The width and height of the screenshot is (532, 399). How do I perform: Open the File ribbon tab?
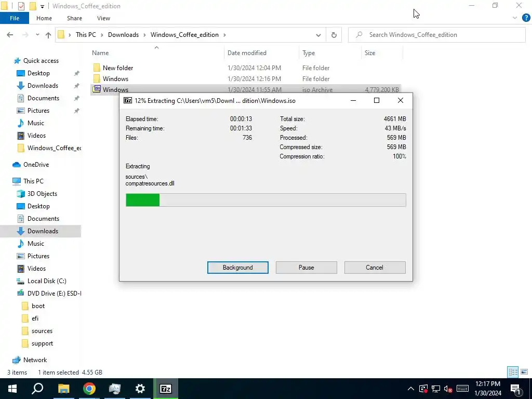(x=15, y=18)
